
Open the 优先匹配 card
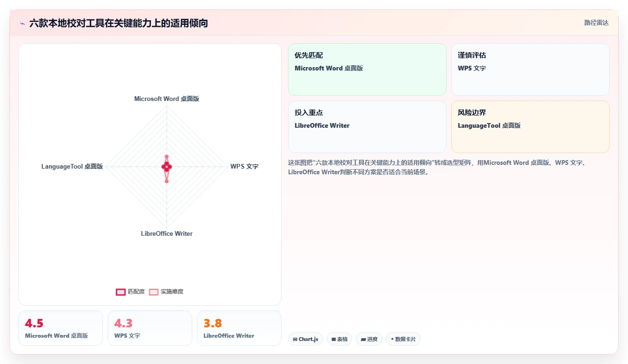[x=367, y=70]
